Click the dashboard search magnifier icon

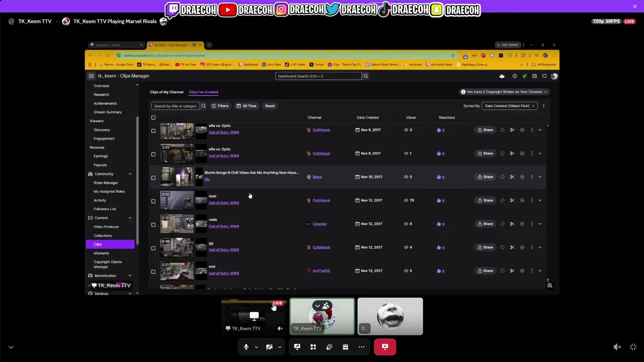[366, 76]
